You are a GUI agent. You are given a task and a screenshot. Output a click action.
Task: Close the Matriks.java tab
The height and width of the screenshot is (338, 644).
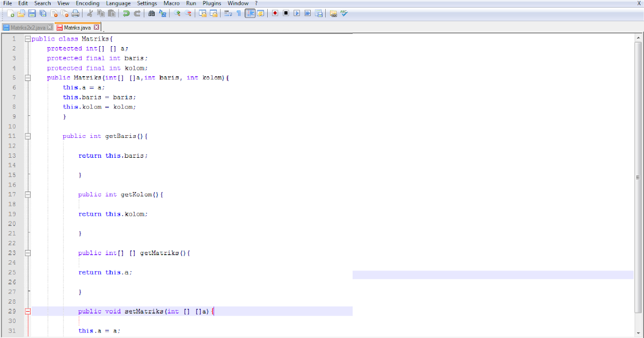pyautogui.click(x=96, y=26)
